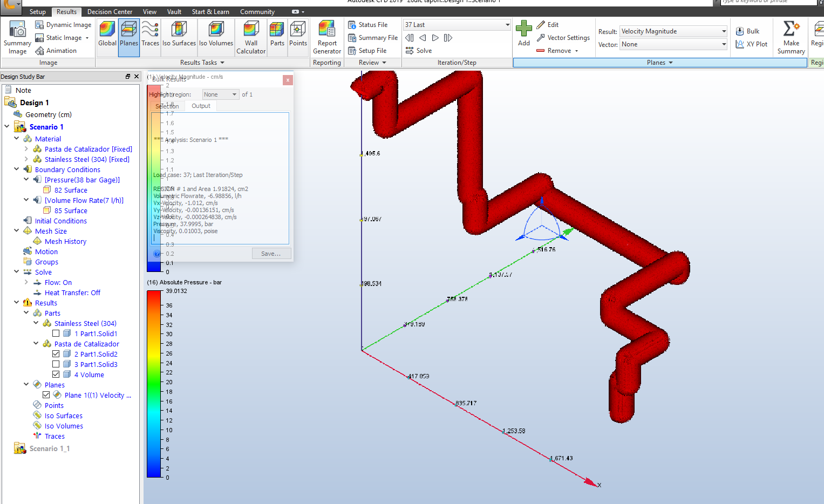824x504 pixels.
Task: Open the Decision Center tab
Action: point(110,12)
